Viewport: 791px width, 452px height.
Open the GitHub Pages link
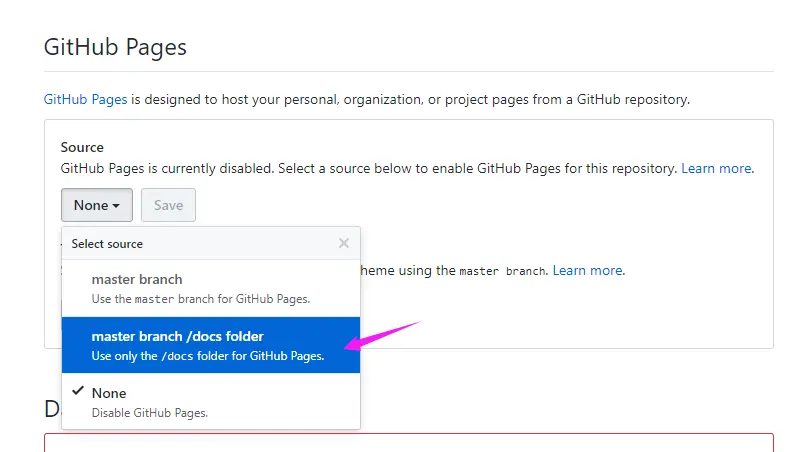(86, 100)
